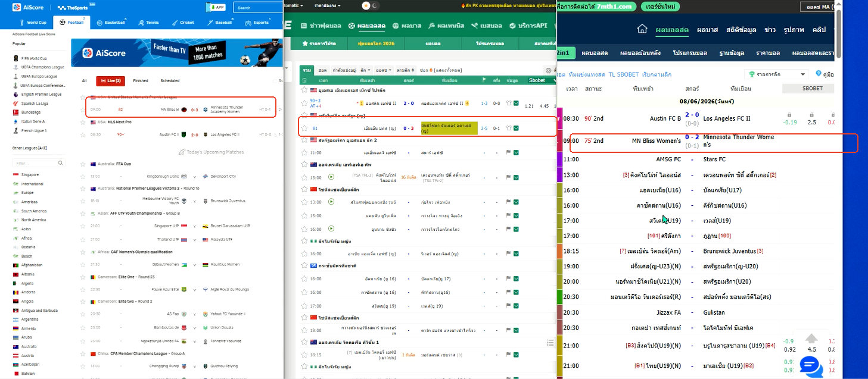Tick the green checkbox in the 90+3 row
This screenshot has height=379, width=868.
tap(516, 102)
